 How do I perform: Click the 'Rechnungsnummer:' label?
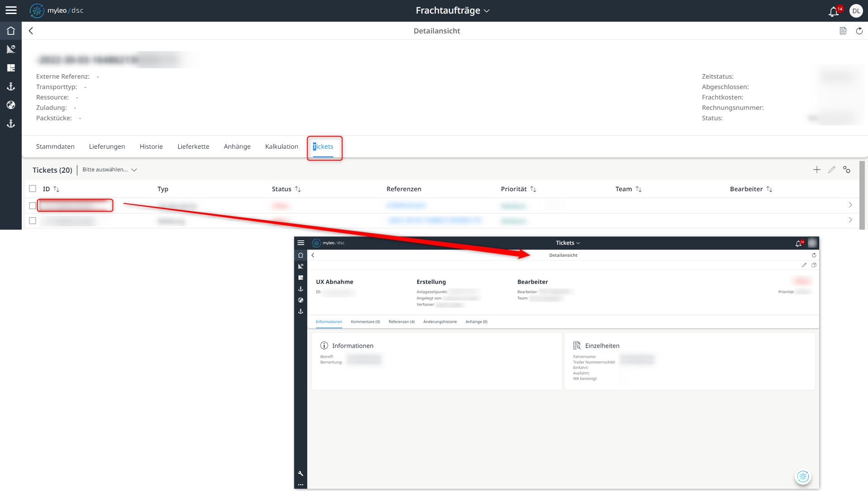point(733,108)
